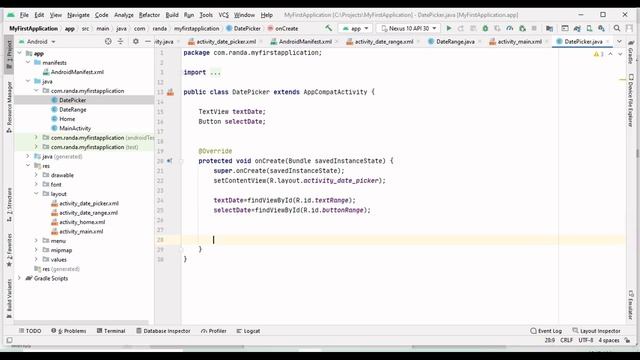Image resolution: width=640 pixels, height=360 pixels.
Task: Toggle tool window bars at the bottom left corner
Action: coord(9,340)
